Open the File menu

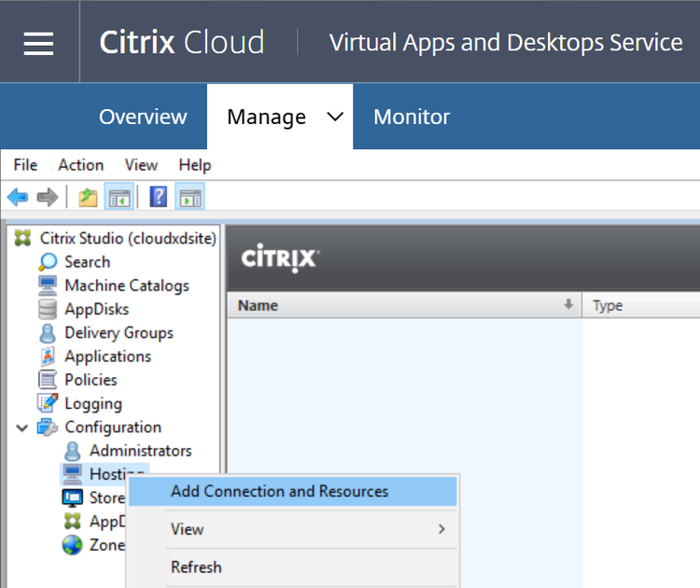(25, 165)
